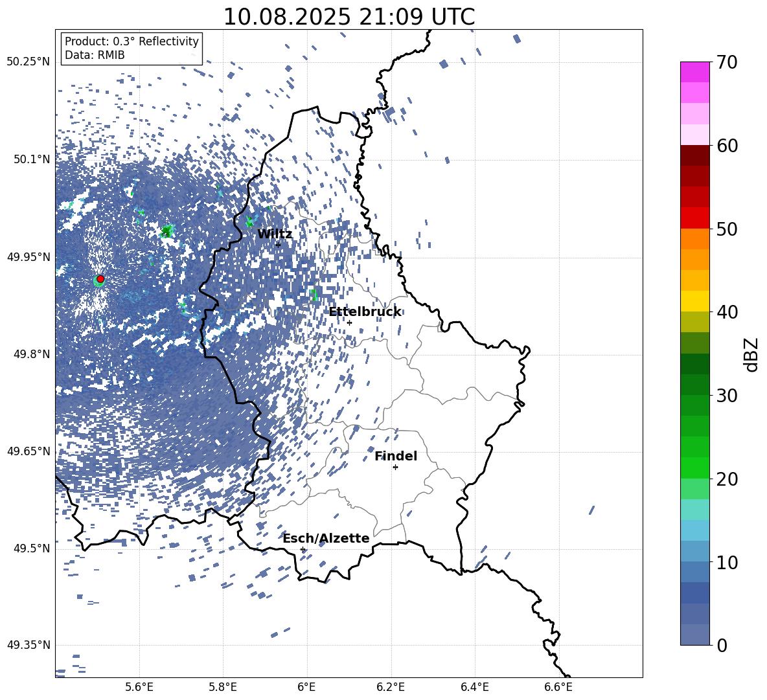The image size is (767, 700).
Task: Click the 5.6°E longitude label
Action: 139,687
